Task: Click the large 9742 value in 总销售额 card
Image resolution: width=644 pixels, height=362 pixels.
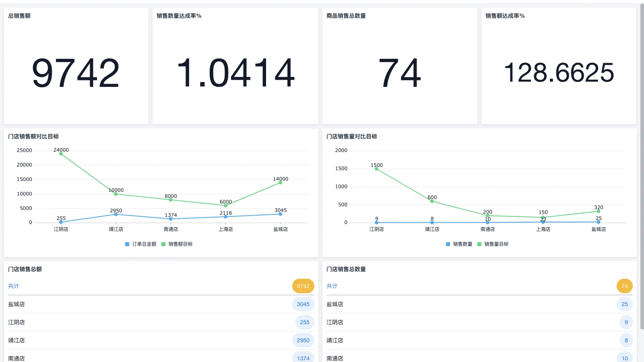Action: coord(76,73)
